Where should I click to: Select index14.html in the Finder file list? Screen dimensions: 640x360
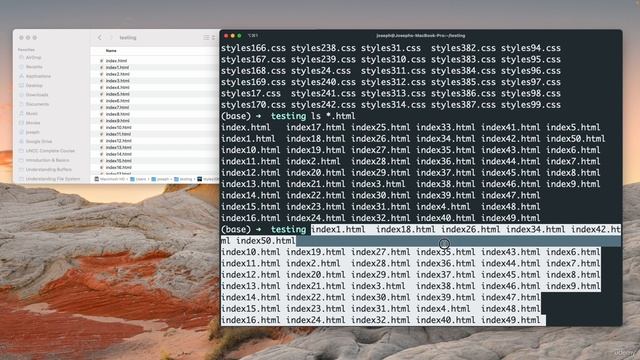coord(118,154)
